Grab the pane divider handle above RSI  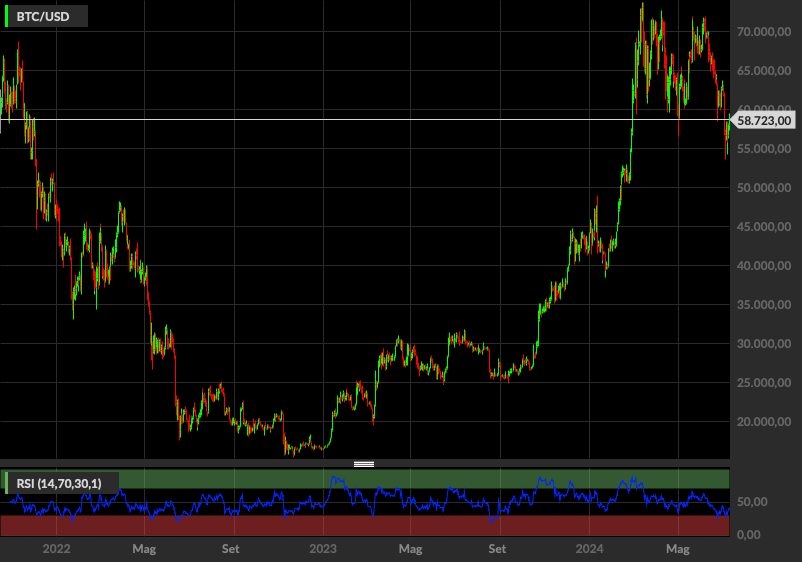pos(364,464)
